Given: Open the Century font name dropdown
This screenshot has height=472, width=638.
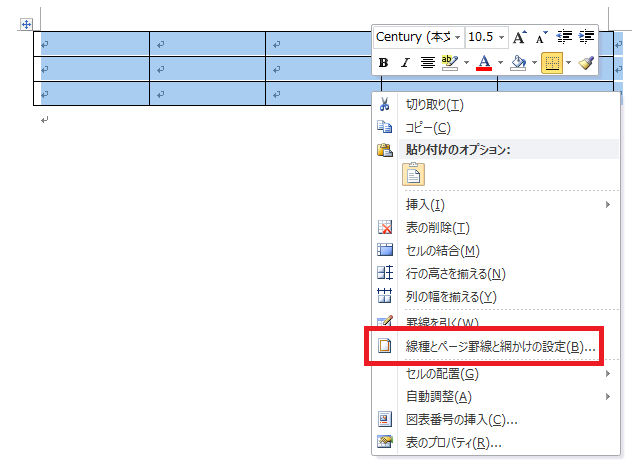Looking at the screenshot, I should click(x=457, y=37).
